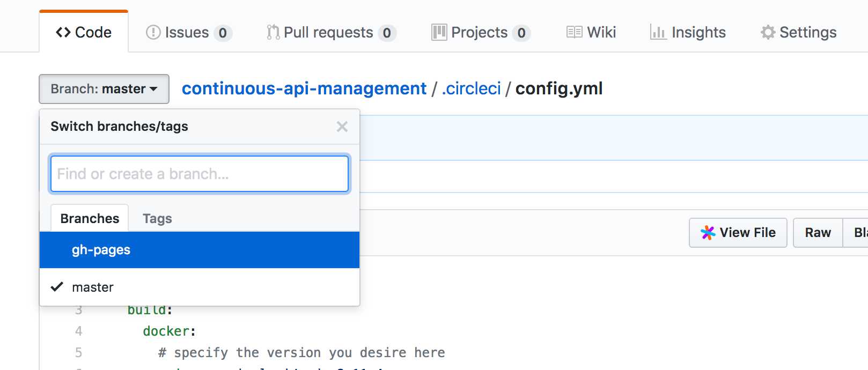Close the Switch branches/tags popup
Image resolution: width=868 pixels, height=370 pixels.
tap(342, 127)
